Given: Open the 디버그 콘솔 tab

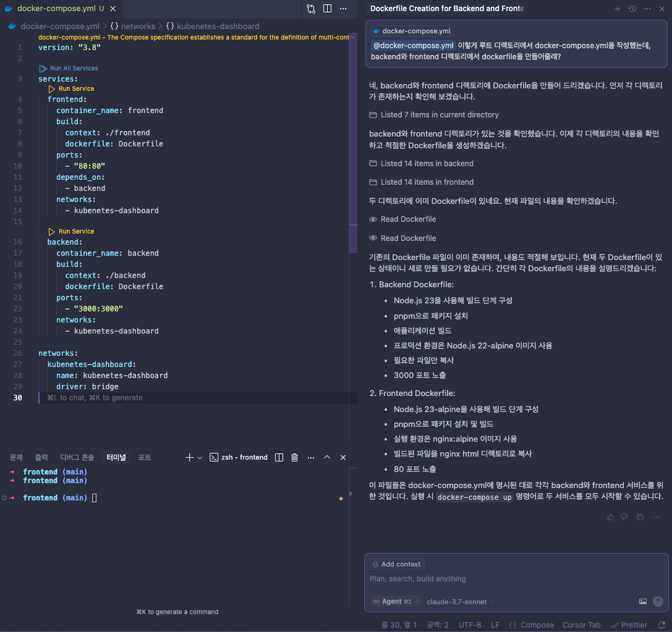Looking at the screenshot, I should (x=77, y=457).
